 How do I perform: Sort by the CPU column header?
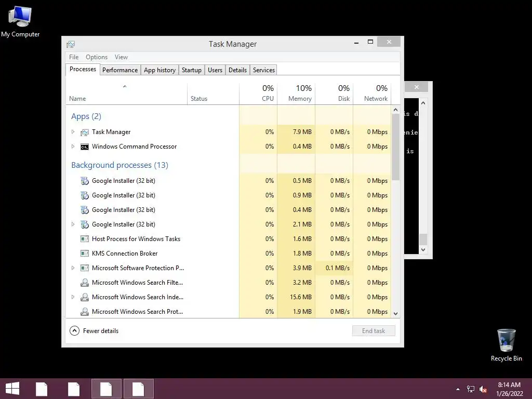coord(258,94)
